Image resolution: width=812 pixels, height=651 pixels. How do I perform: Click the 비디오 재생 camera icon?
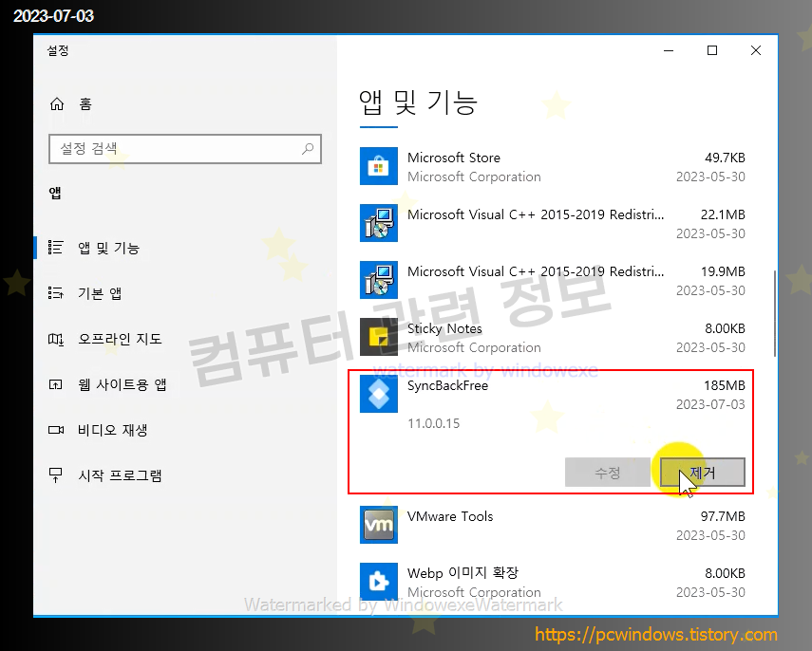pos(55,430)
